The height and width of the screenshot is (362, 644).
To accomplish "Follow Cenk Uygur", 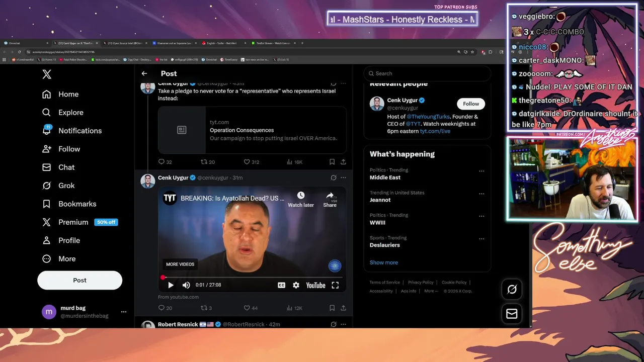I will [471, 104].
